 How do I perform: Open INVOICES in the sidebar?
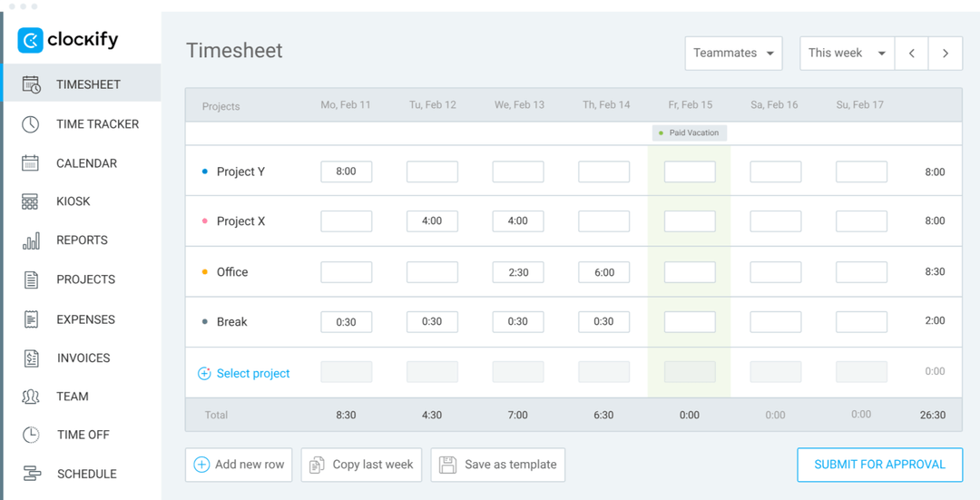click(x=82, y=358)
